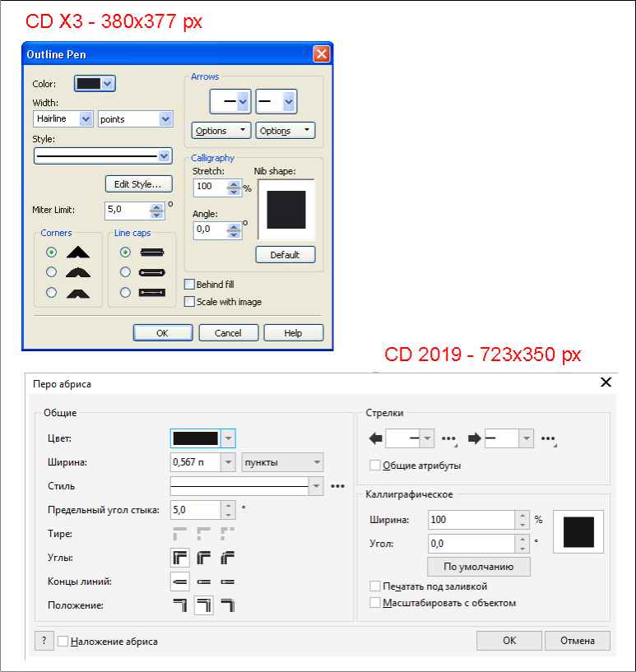
Task: Toggle the Общие атрибуты checkbox
Action: (375, 466)
